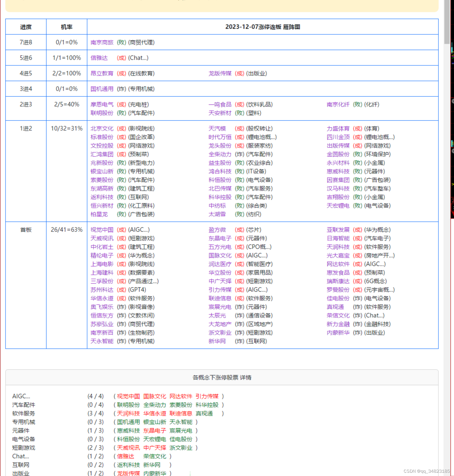Viewport: 454px width, 476px height.
Task: Click the 进度 column header
Action: [x=26, y=27]
